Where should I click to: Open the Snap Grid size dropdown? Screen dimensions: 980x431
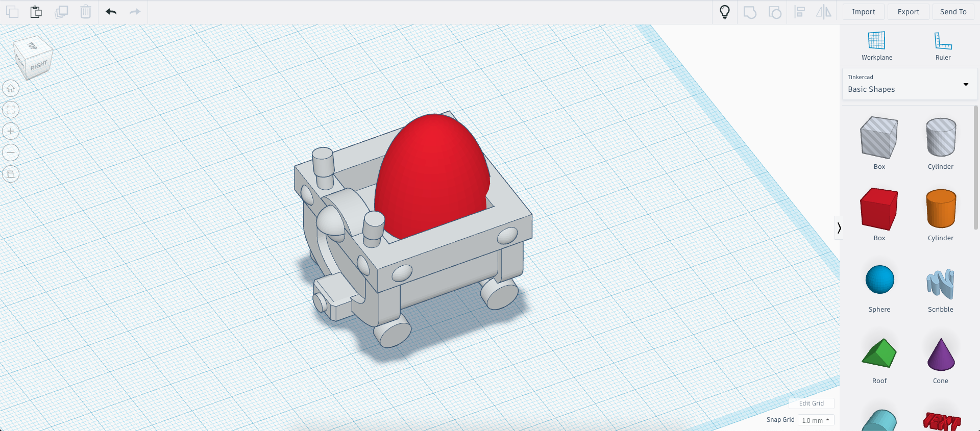click(x=815, y=420)
